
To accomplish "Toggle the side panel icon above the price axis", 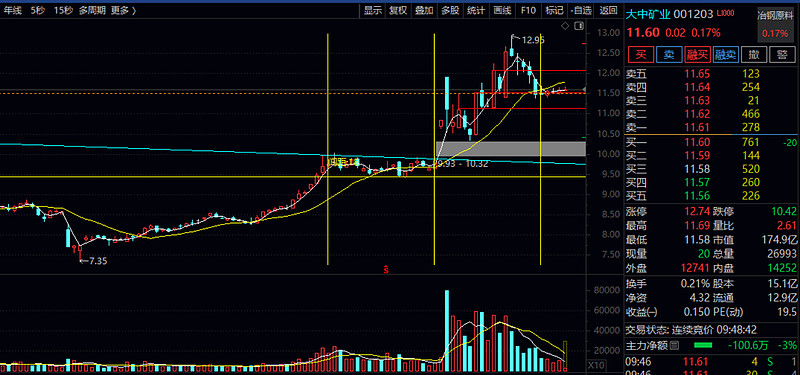I will (x=579, y=26).
